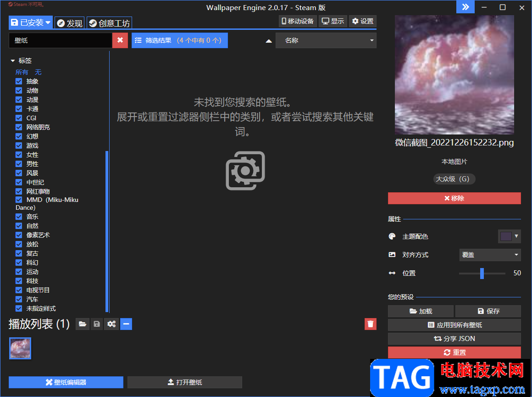Open the 名称 sort dropdown
Image resolution: width=532 pixels, height=397 pixels.
326,40
